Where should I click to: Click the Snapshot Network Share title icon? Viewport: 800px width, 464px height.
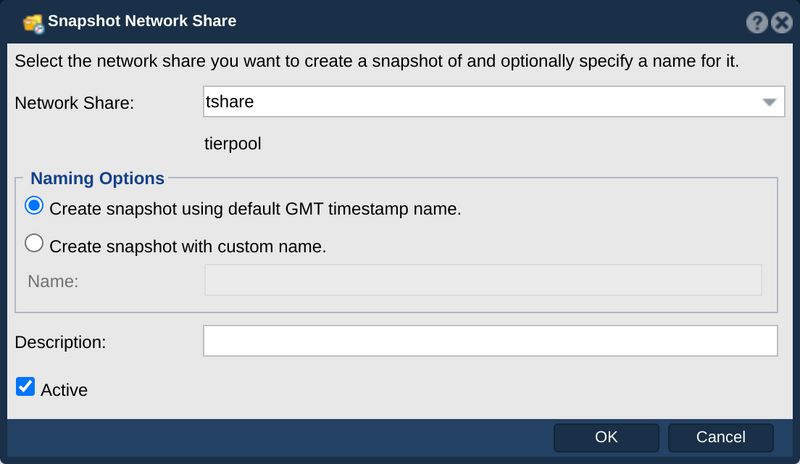34,23
